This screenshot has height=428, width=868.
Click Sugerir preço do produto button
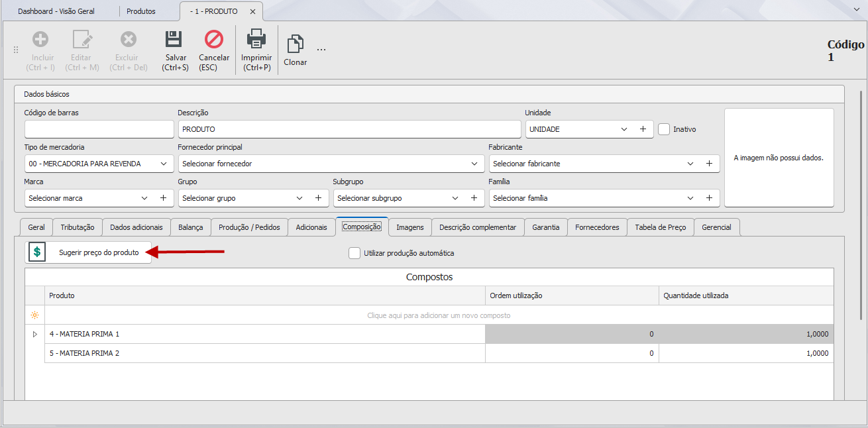click(x=88, y=252)
